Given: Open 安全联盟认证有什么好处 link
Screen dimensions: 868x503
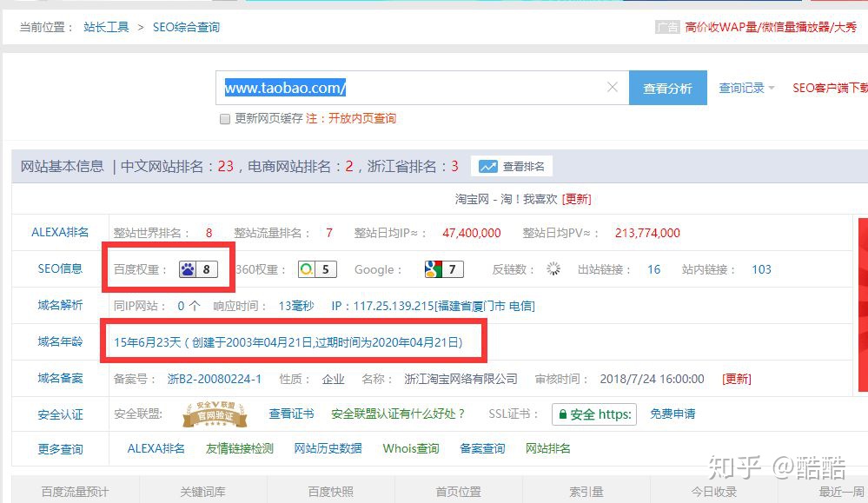Looking at the screenshot, I should 397,414.
